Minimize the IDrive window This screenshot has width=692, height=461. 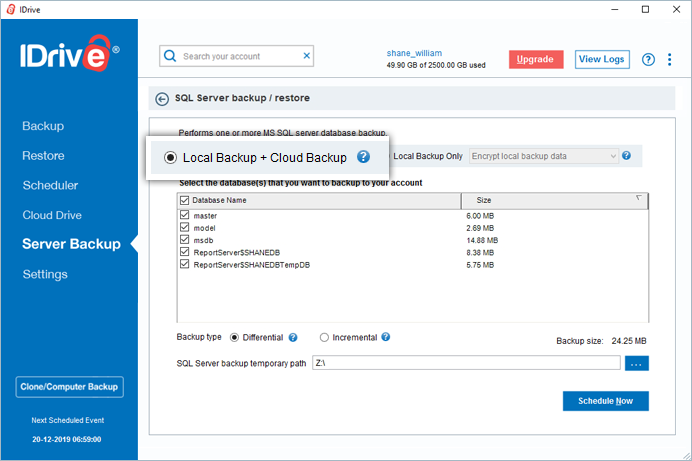(615, 9)
